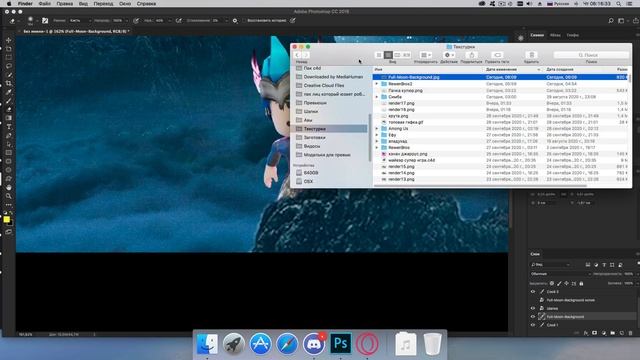Image resolution: width=640 pixels, height=360 pixels.
Task: Open the Справка menu
Action: [x=146, y=4]
